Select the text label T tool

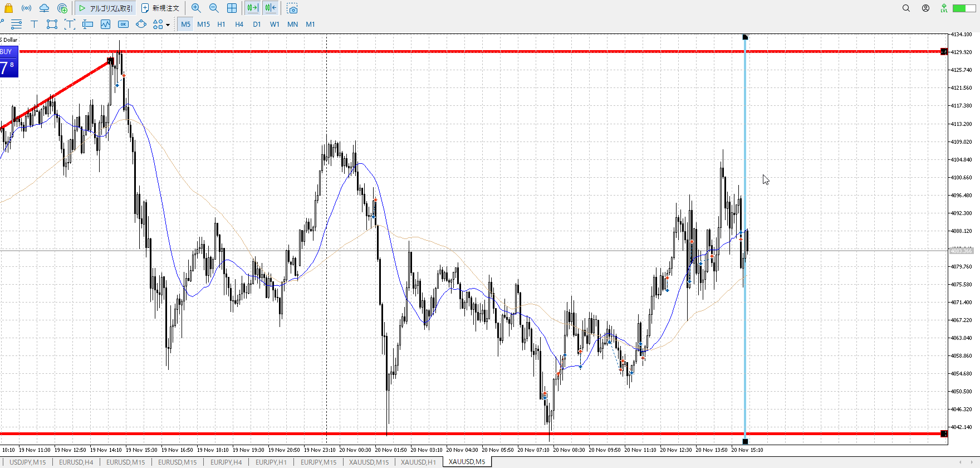coord(34,24)
